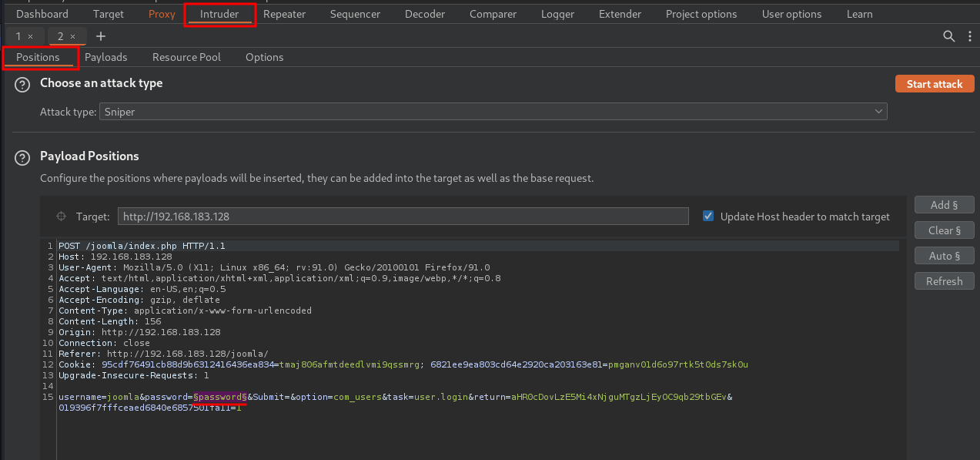Image resolution: width=980 pixels, height=460 pixels.
Task: Click the Target URL input field
Action: [x=403, y=217]
